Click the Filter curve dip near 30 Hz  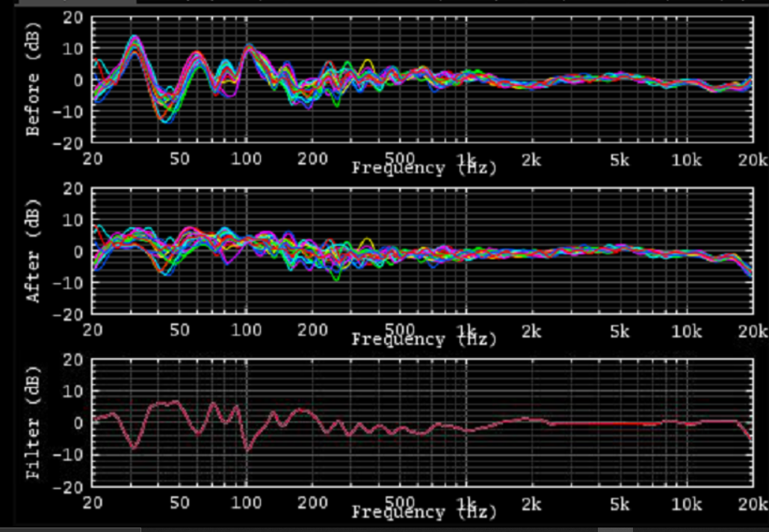(x=134, y=445)
